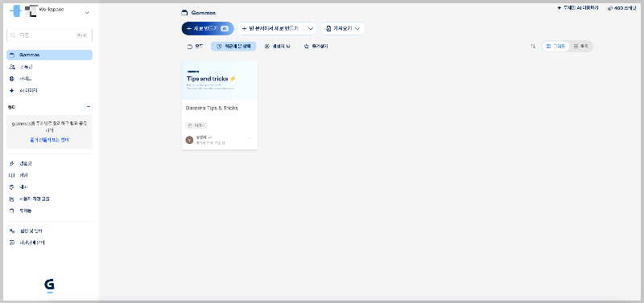Open the Themes item with palette icon
Screen dimensions: 644x303
tap(50, 187)
